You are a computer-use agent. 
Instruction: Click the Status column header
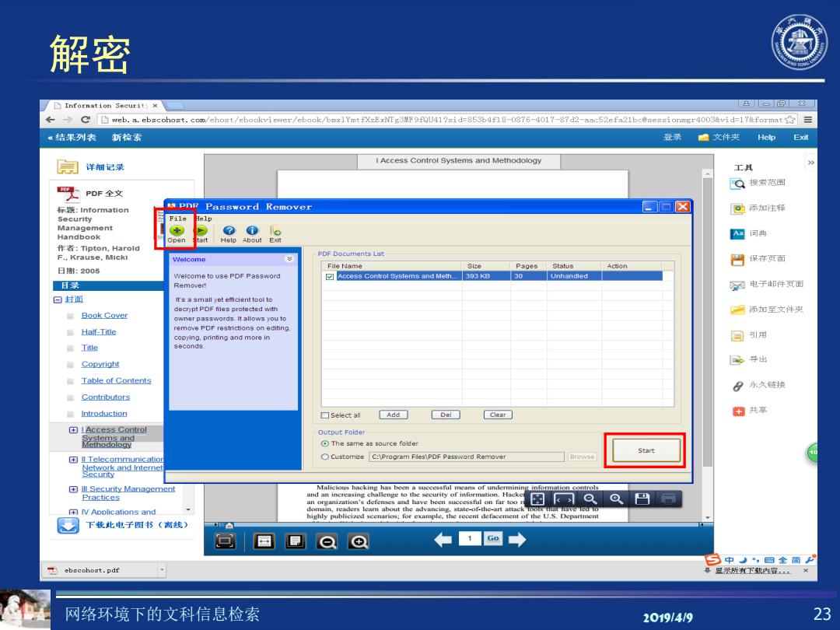574,266
